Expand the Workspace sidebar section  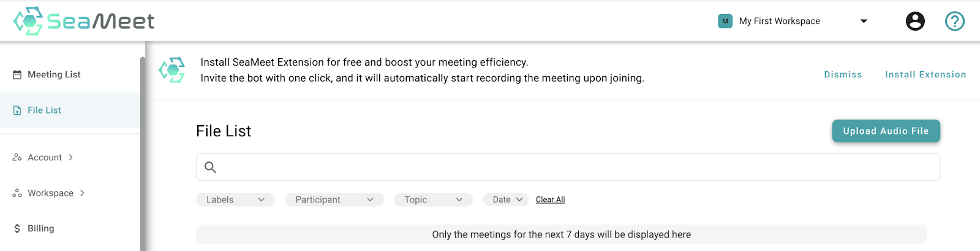pyautogui.click(x=50, y=193)
